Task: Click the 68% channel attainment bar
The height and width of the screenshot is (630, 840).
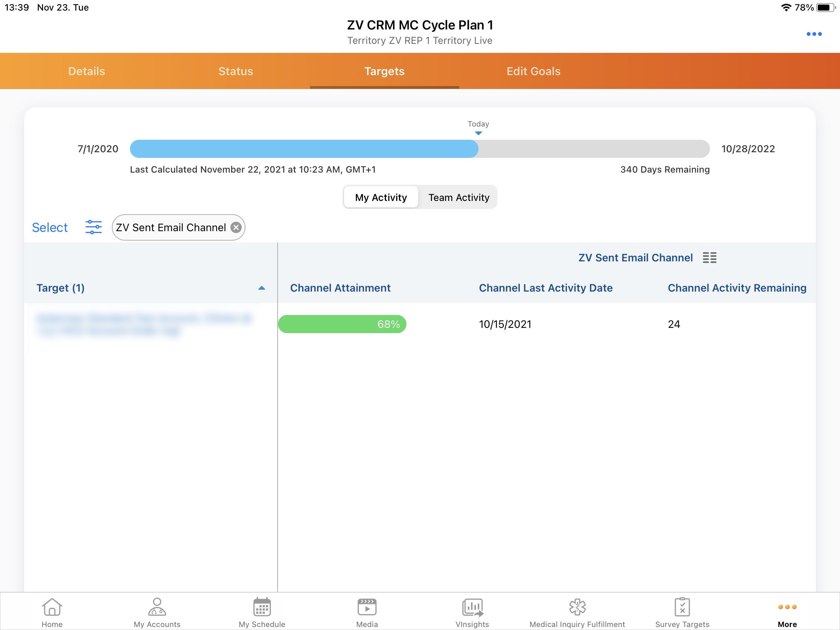Action: [342, 324]
